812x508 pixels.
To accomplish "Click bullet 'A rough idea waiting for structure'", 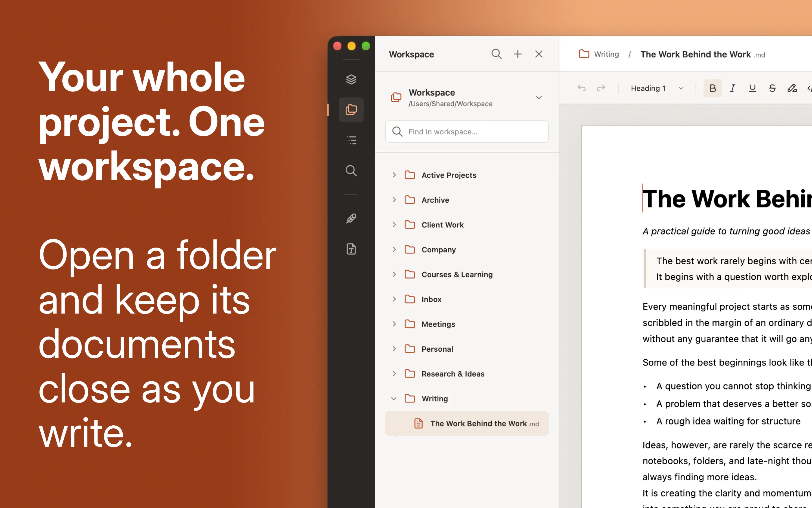I will (x=728, y=421).
